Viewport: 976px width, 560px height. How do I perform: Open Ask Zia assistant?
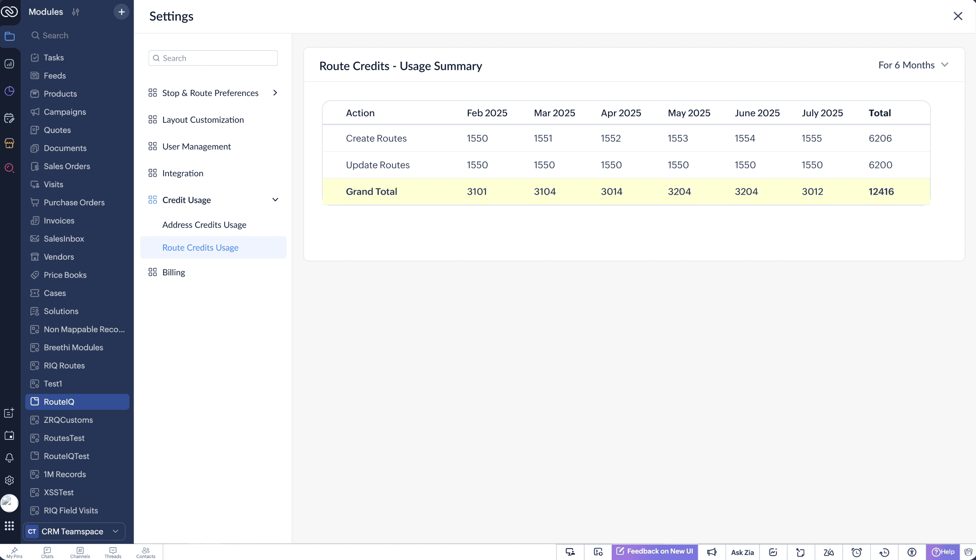pyautogui.click(x=742, y=552)
